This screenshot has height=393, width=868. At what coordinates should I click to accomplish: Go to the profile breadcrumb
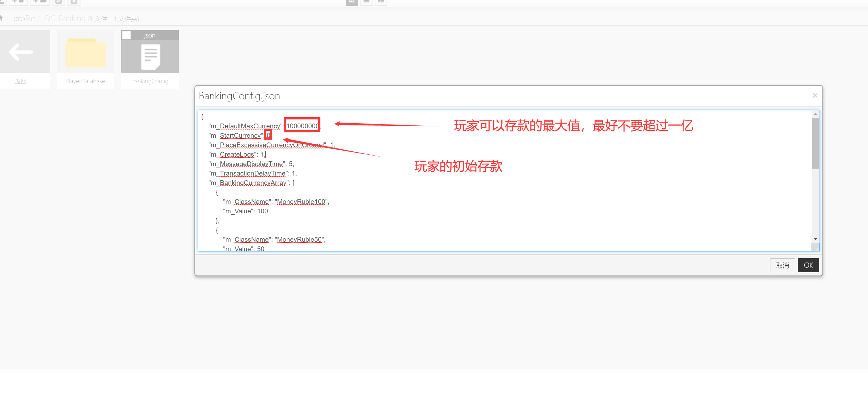tap(24, 19)
